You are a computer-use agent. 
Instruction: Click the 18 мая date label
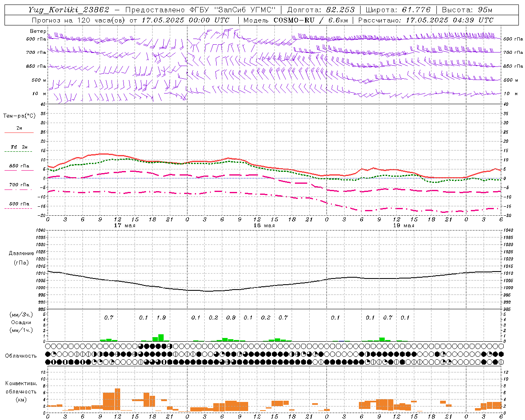(264, 226)
